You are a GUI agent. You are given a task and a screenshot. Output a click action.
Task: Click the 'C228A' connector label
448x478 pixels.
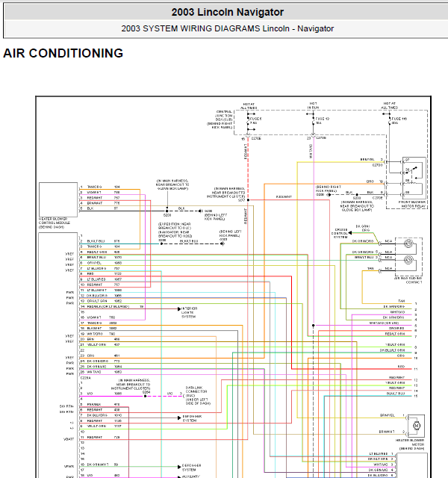pos(85,378)
